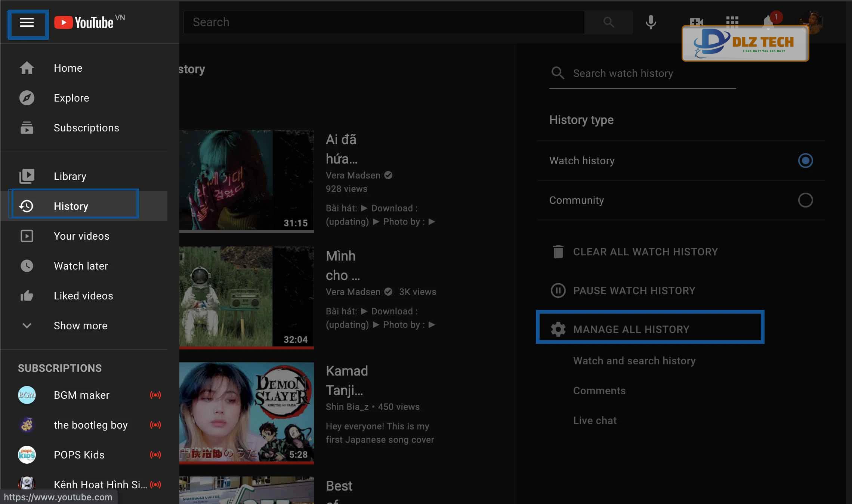Click the Library icon

pos(27,176)
